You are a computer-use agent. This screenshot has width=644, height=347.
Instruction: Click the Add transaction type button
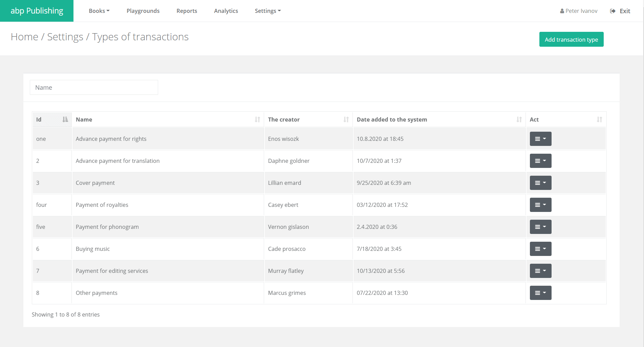pyautogui.click(x=571, y=39)
